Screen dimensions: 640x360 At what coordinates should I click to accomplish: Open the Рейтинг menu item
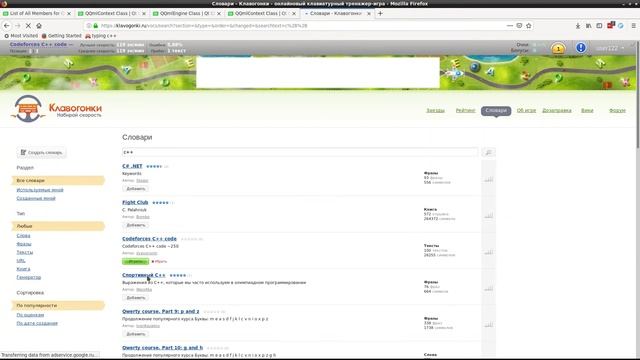465,111
